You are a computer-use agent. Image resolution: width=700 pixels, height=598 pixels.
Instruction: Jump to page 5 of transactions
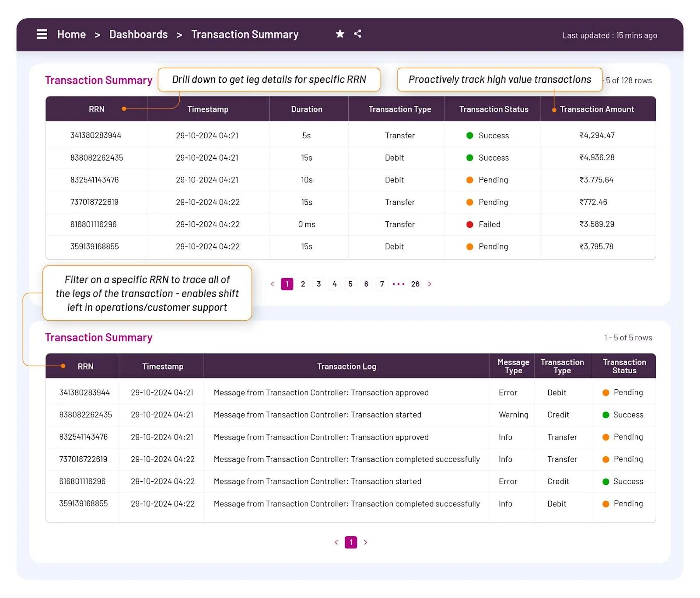point(350,284)
